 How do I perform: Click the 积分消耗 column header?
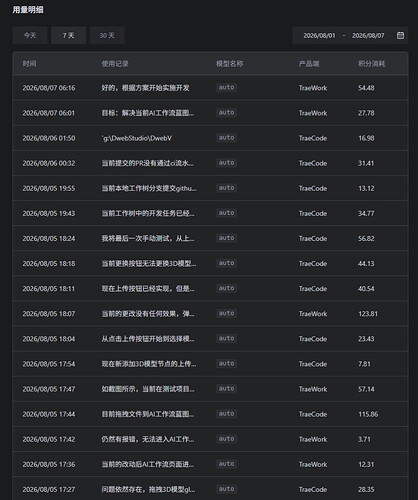[x=372, y=64]
